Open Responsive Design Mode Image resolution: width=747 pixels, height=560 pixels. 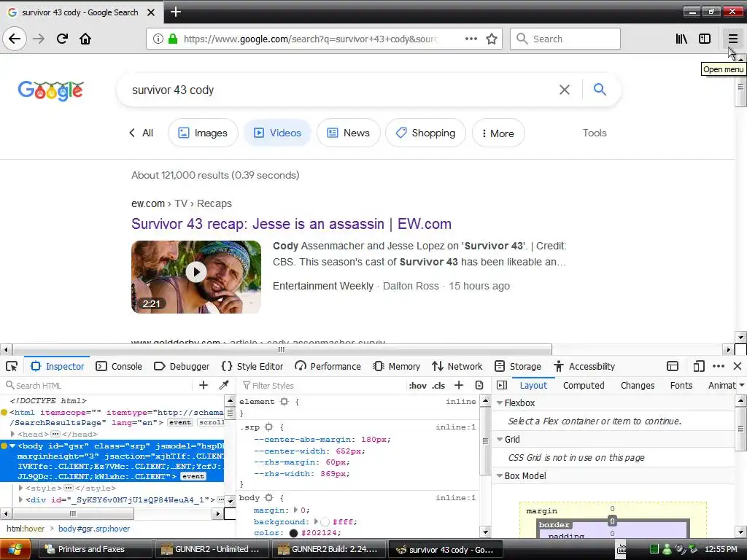[x=698, y=366]
